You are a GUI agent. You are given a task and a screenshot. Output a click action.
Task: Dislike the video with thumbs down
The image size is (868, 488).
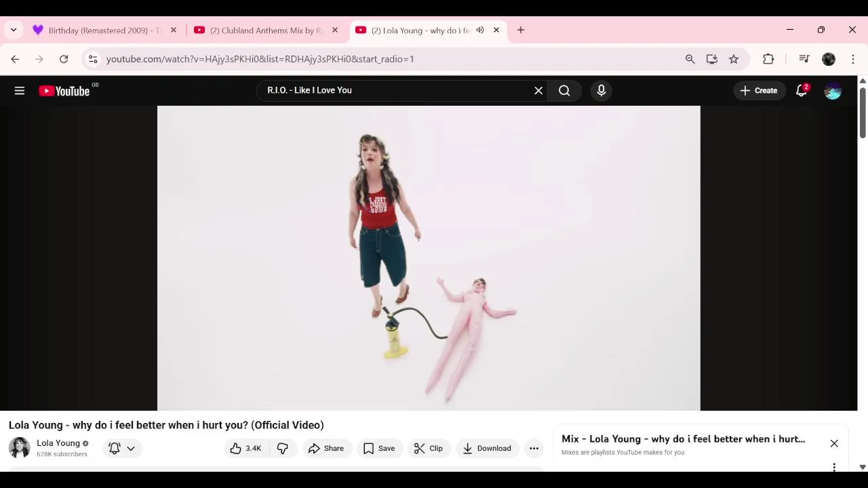click(283, 449)
